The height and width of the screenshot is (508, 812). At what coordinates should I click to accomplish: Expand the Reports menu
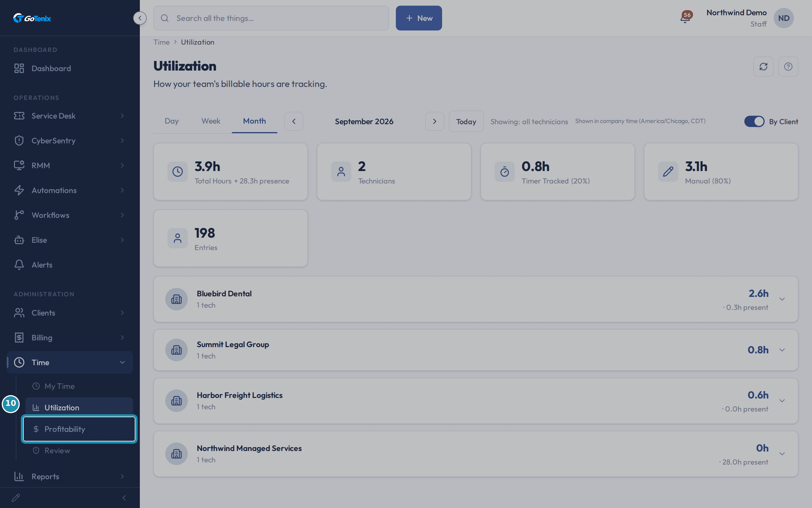[70, 476]
